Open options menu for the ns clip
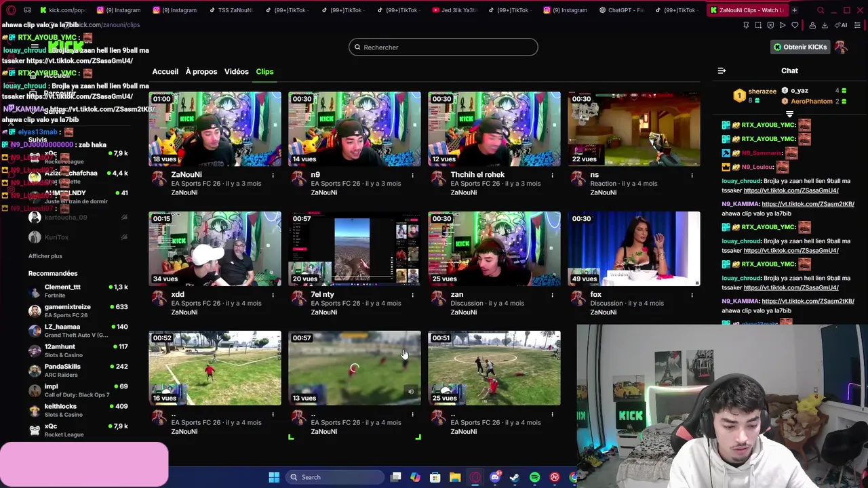Screen dimensions: 868x488 tap(692, 176)
